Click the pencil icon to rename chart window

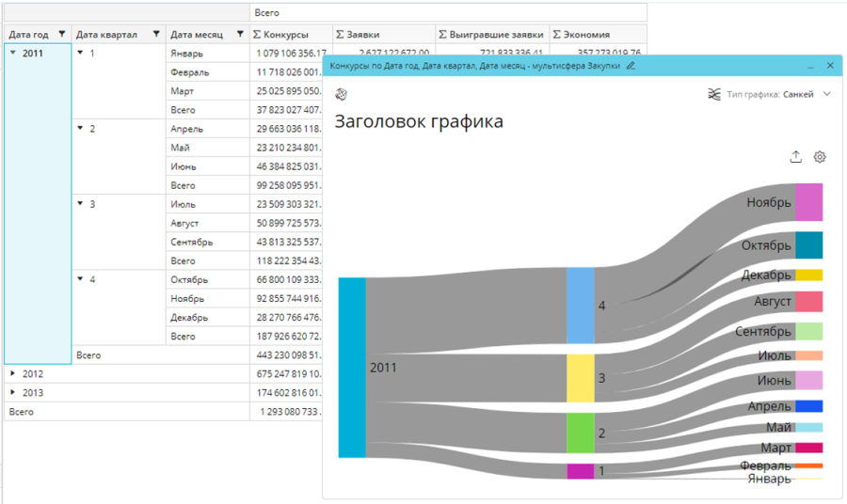click(631, 66)
